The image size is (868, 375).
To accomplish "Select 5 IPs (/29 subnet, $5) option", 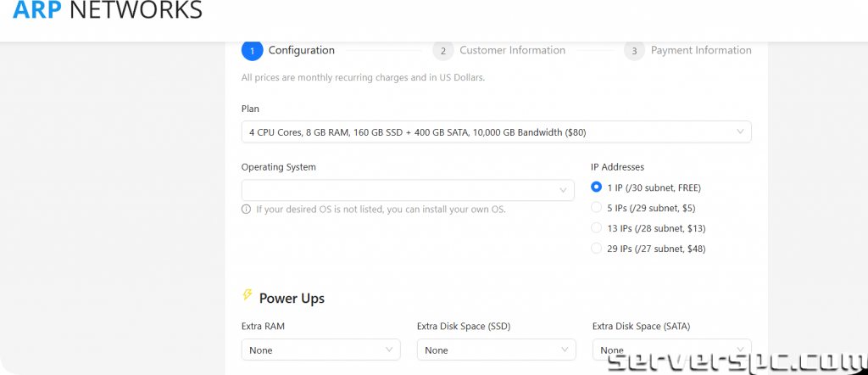I will pos(597,208).
